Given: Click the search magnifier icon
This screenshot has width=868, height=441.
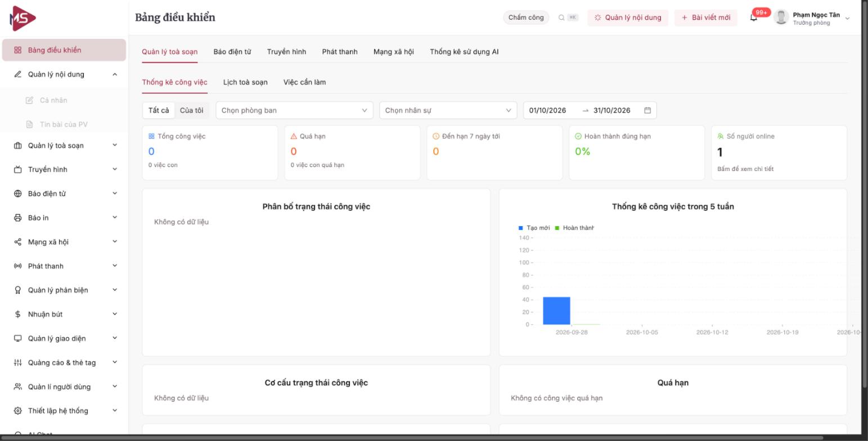Looking at the screenshot, I should 561,17.
